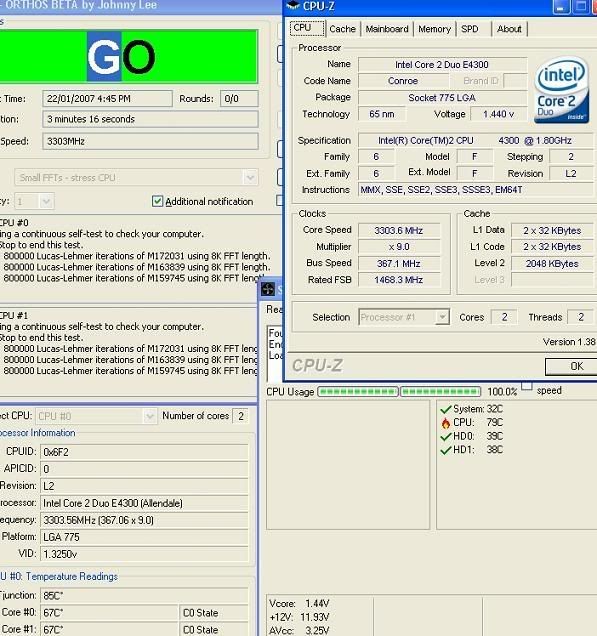
Task: Open the Cache tab in CPU-Z
Action: coord(342,29)
